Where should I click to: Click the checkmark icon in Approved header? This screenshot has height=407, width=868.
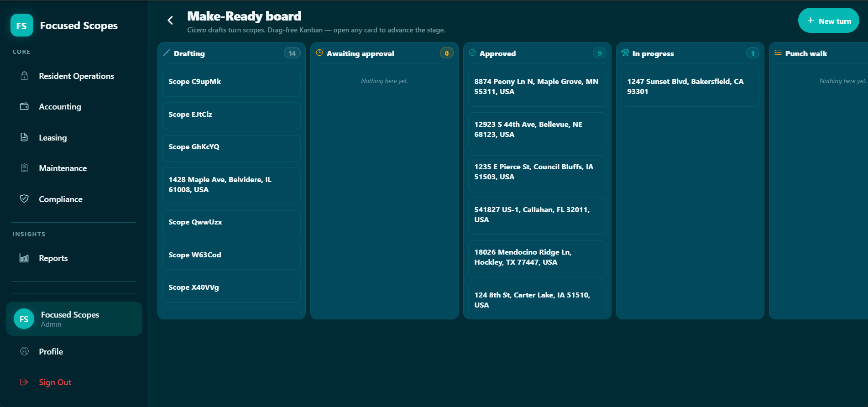click(472, 53)
